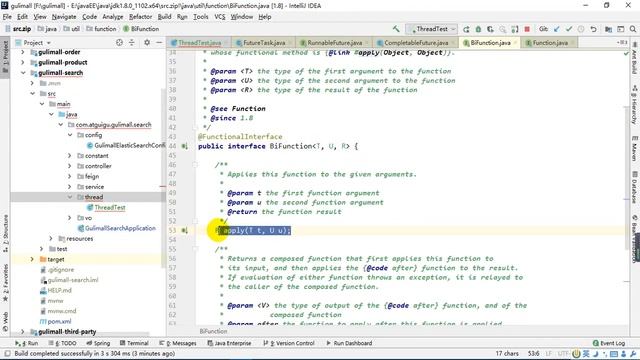This screenshot has width=640, height=360.
Task: Switch to ThreadTest.java editor tab
Action: pos(199,42)
